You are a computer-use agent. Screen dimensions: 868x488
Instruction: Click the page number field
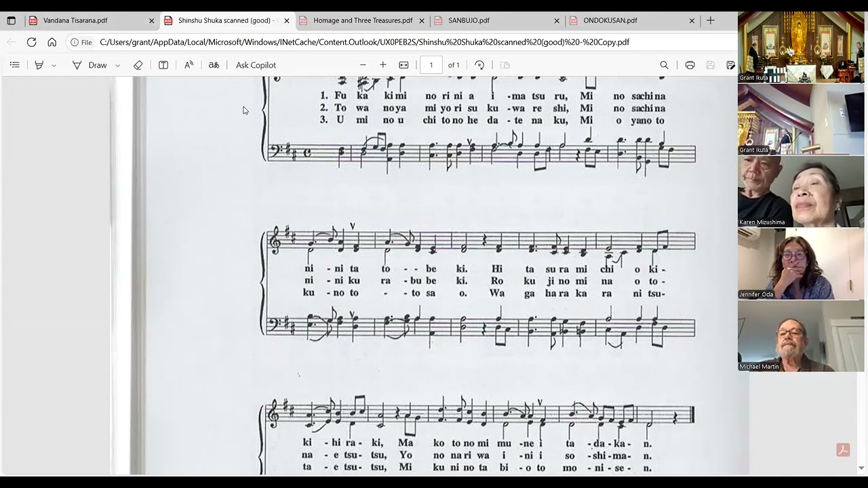tap(431, 65)
